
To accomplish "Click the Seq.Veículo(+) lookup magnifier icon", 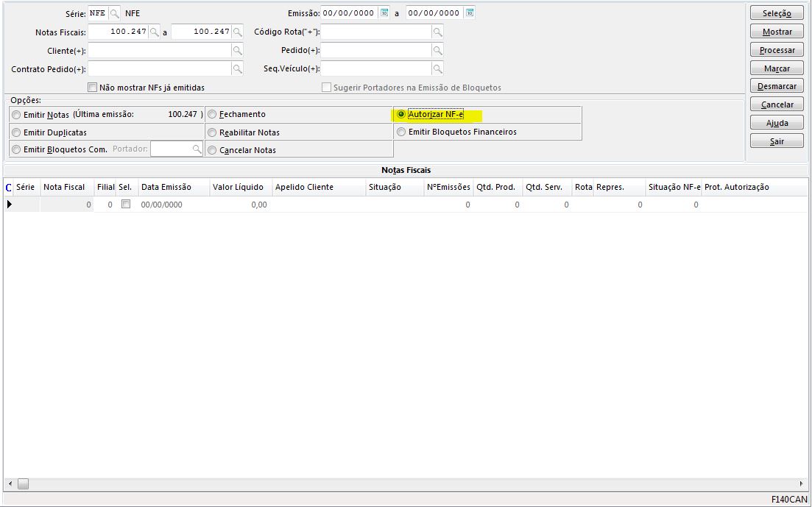I will point(437,69).
